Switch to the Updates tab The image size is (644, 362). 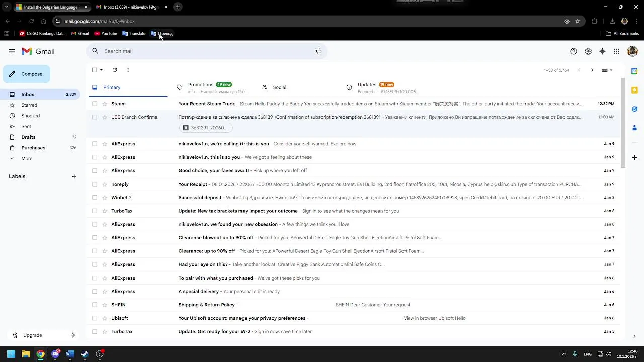pyautogui.click(x=382, y=87)
